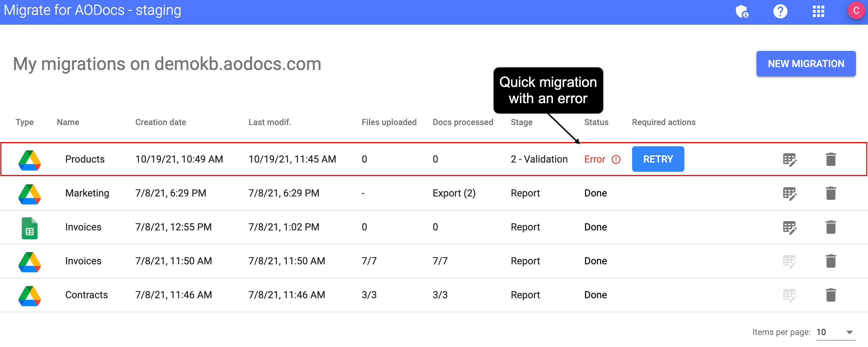Open the apps grid launcher
868x347 pixels.
pos(818,11)
